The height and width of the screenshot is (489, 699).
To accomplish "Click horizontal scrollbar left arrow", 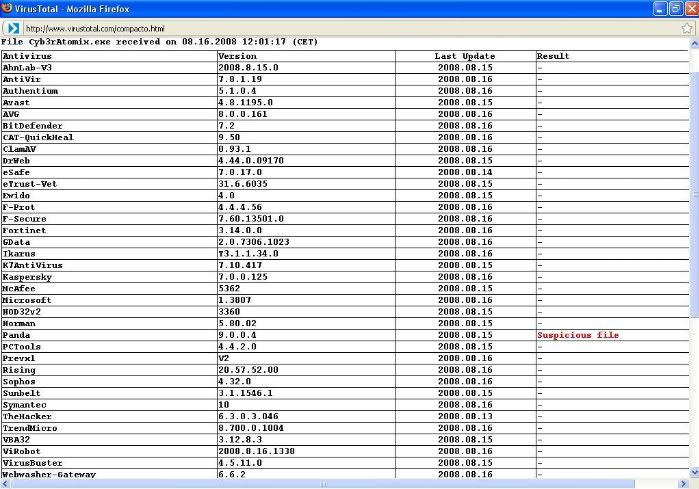I will [4, 484].
